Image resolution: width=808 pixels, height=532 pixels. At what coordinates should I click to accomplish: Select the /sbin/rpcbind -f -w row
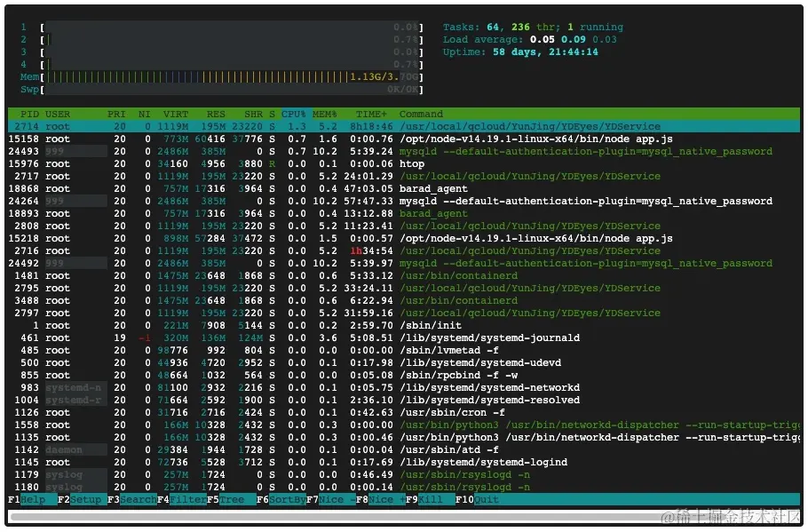tap(404, 375)
